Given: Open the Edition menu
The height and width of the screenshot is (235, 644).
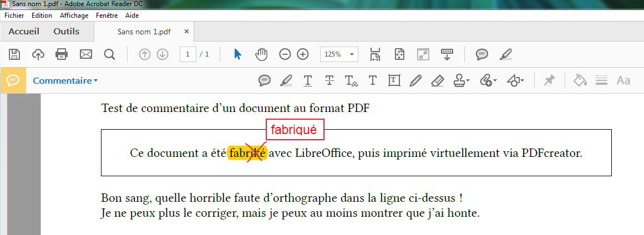Looking at the screenshot, I should point(42,16).
